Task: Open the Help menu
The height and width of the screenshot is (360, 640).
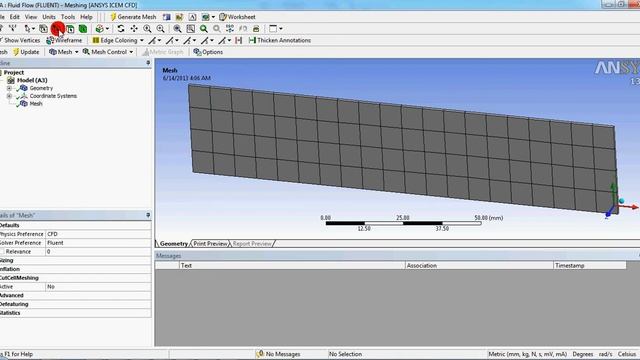Action: 86,17
